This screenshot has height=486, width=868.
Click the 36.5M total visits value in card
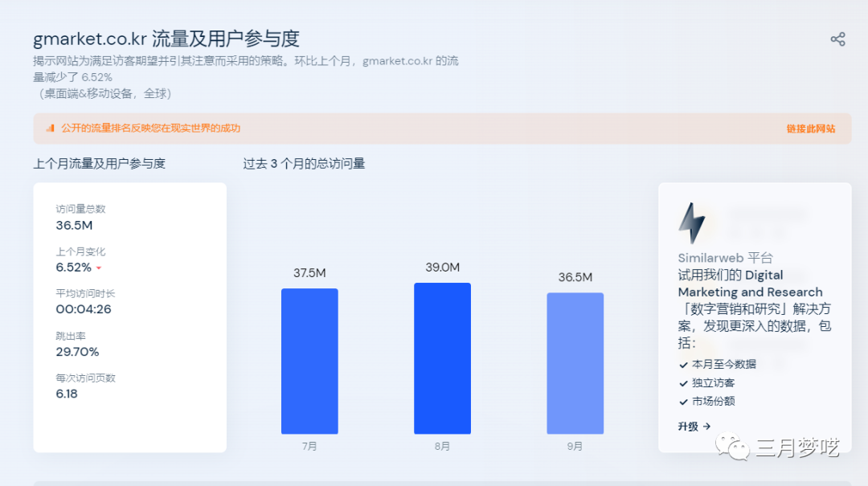tap(74, 225)
